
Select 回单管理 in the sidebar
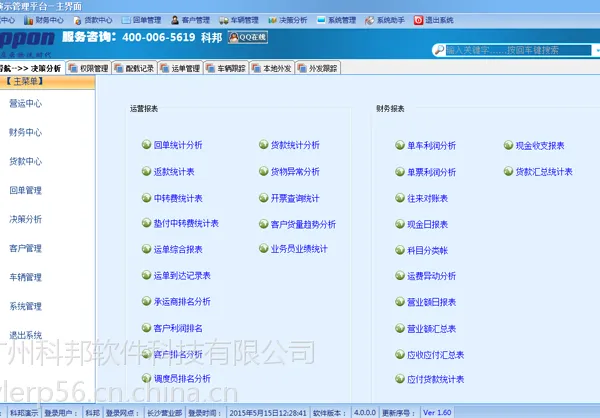26,190
